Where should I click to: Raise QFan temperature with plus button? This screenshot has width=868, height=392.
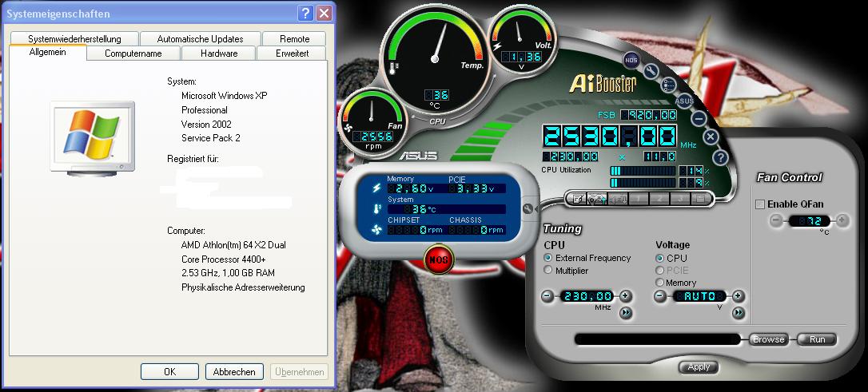[x=842, y=220]
